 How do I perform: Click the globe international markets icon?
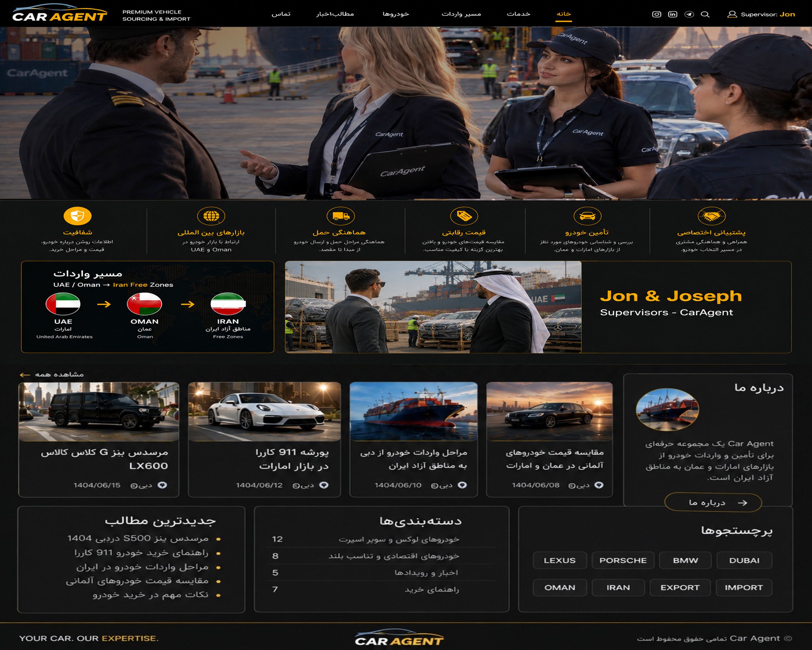[211, 216]
